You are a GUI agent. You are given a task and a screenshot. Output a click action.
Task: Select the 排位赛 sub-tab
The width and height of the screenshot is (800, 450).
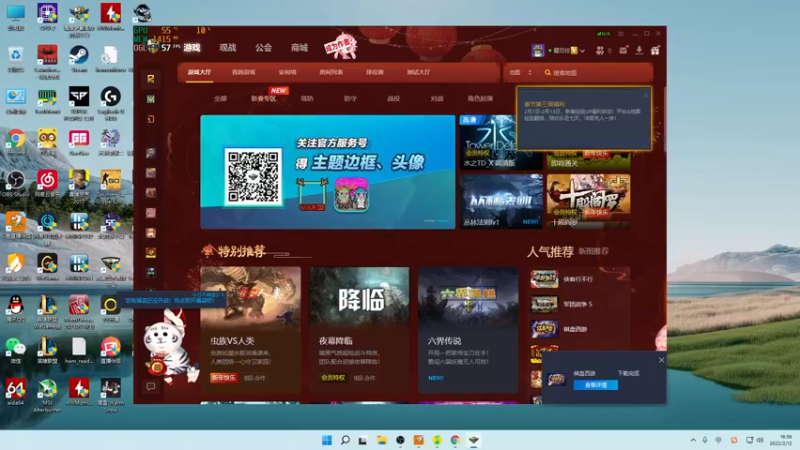(x=374, y=72)
